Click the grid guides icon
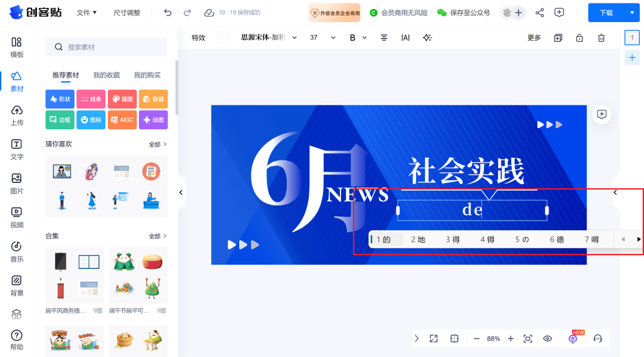 tap(454, 339)
